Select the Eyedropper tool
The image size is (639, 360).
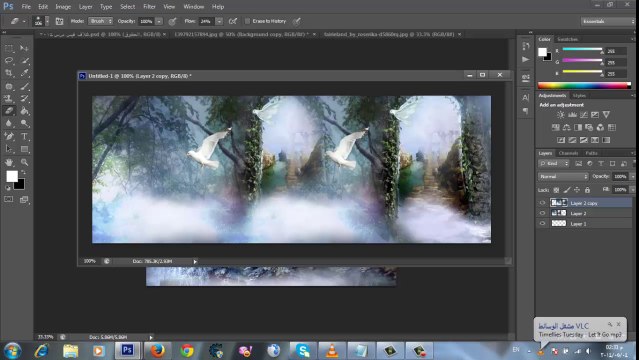pos(24,73)
